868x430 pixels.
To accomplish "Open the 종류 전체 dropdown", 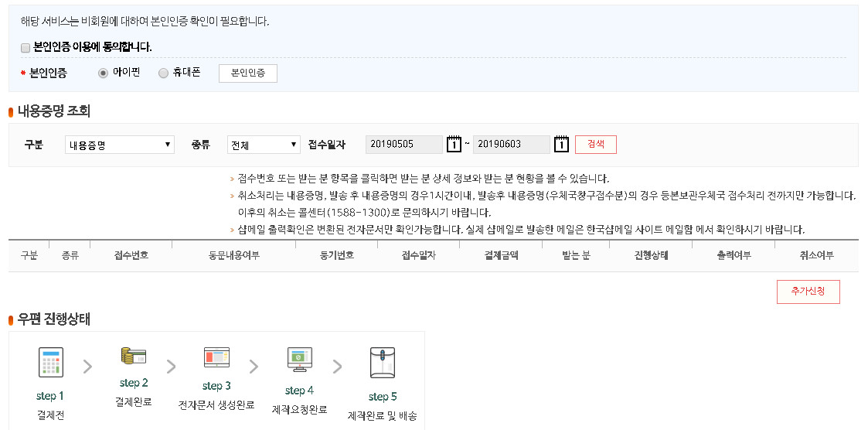I will click(x=264, y=145).
